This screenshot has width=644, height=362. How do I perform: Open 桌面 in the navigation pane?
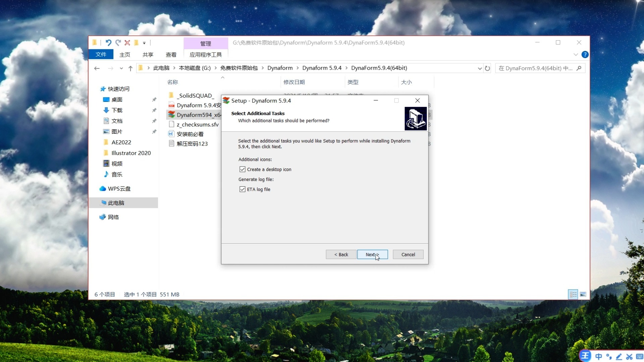pyautogui.click(x=117, y=100)
